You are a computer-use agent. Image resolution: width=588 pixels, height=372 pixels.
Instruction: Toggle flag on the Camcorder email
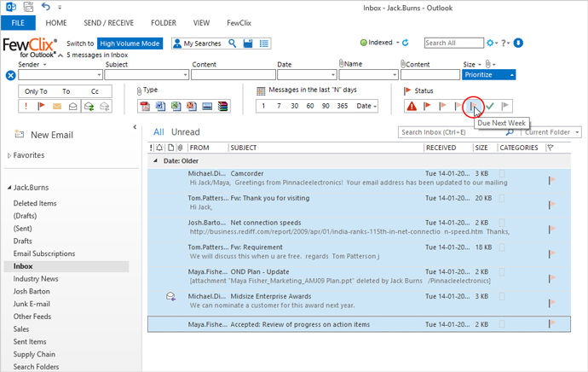[x=552, y=180]
